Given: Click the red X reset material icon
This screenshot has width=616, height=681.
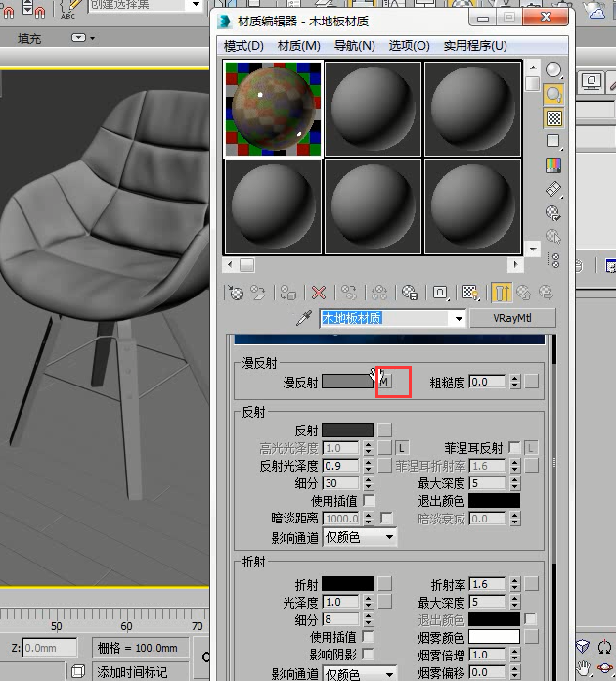Looking at the screenshot, I should coord(319,293).
